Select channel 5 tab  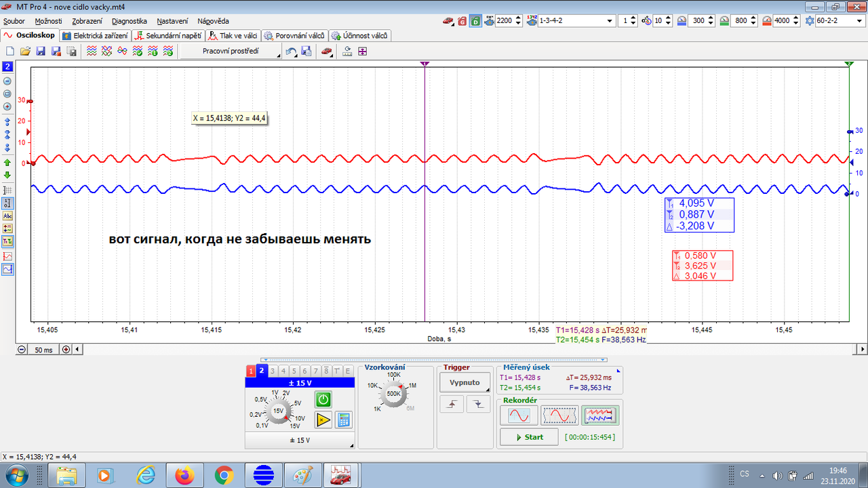point(294,371)
